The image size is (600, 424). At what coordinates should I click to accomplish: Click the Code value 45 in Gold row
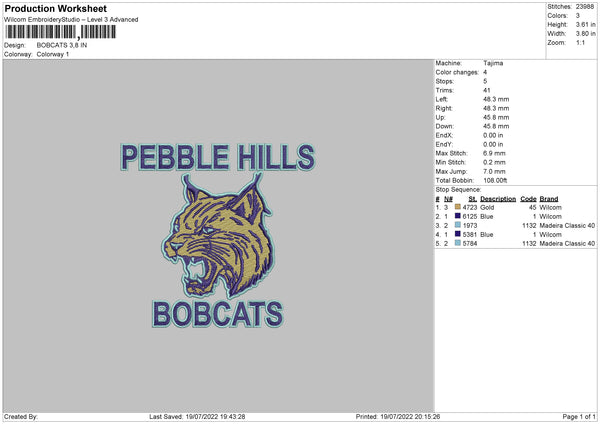pos(533,207)
